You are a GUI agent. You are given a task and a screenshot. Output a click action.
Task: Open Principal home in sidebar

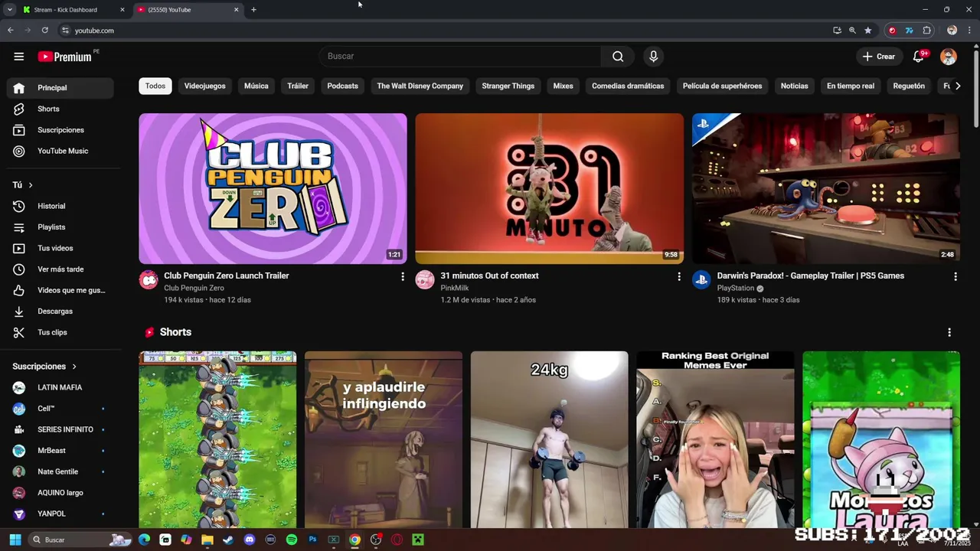(60, 88)
